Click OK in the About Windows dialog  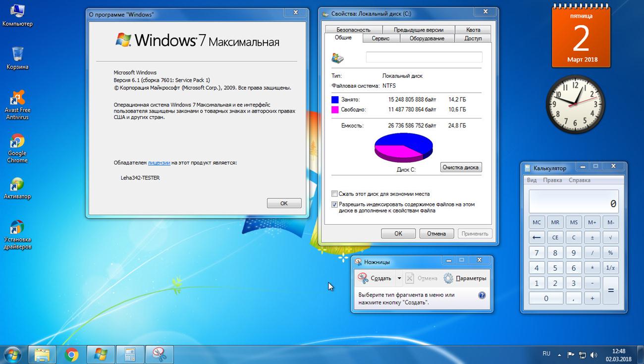pyautogui.click(x=284, y=203)
